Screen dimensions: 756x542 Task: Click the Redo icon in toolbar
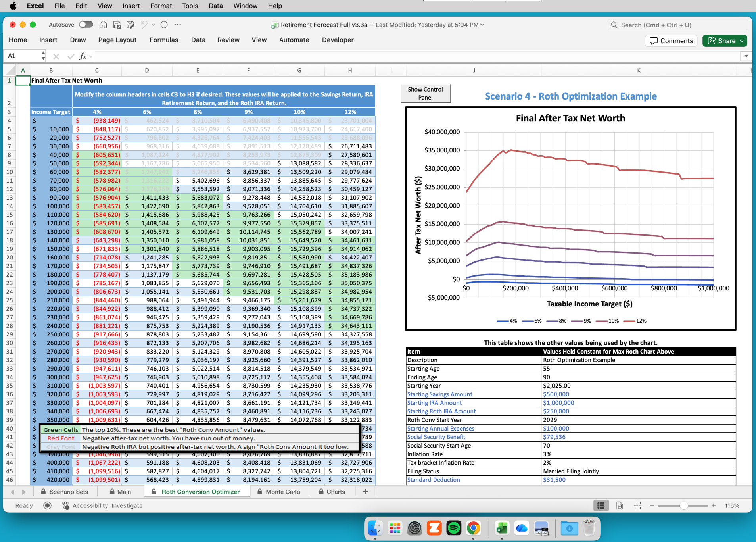coord(164,25)
